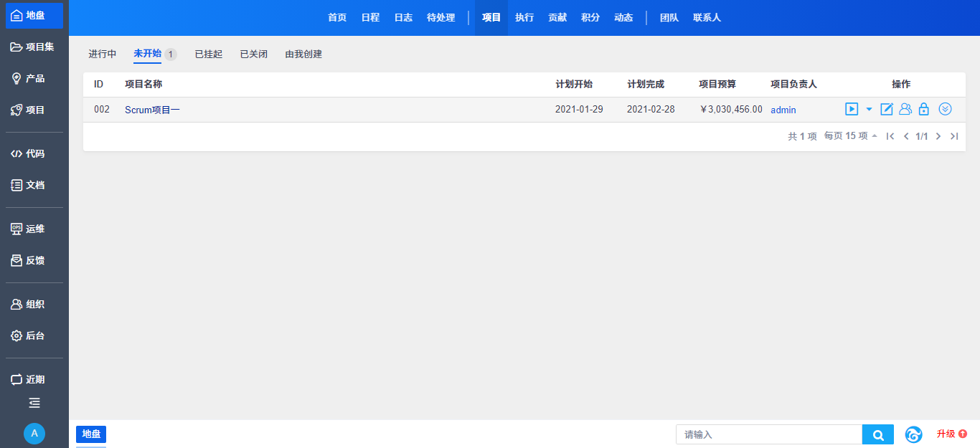Viewport: 980px width, 448px height.
Task: Select 执行 in the top navigation
Action: click(524, 18)
